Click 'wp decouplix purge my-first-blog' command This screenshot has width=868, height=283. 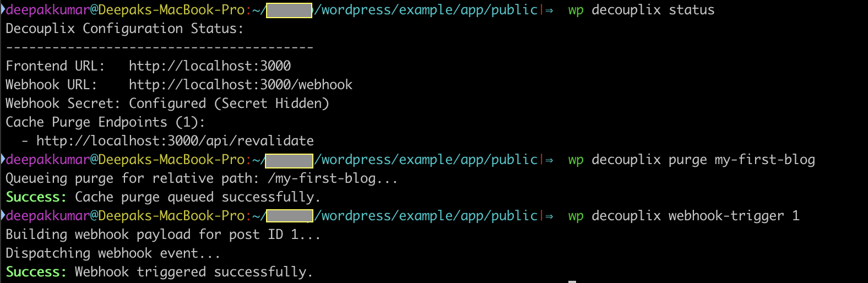691,160
